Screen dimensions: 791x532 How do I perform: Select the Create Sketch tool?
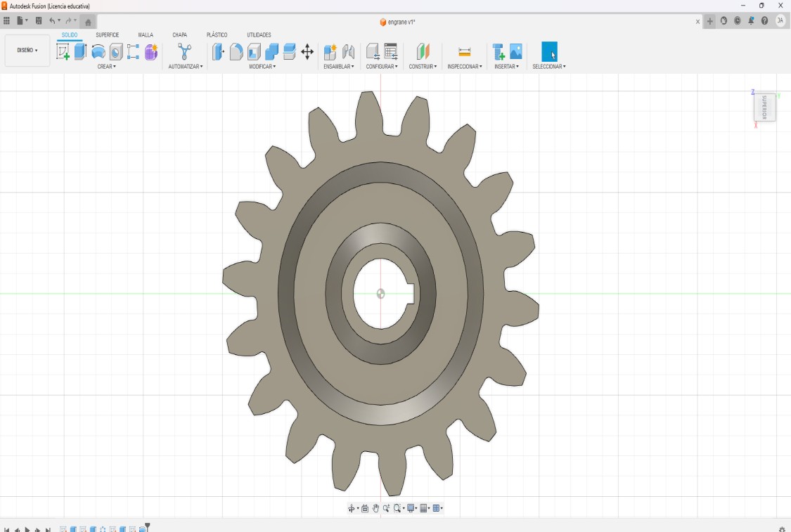tap(63, 51)
